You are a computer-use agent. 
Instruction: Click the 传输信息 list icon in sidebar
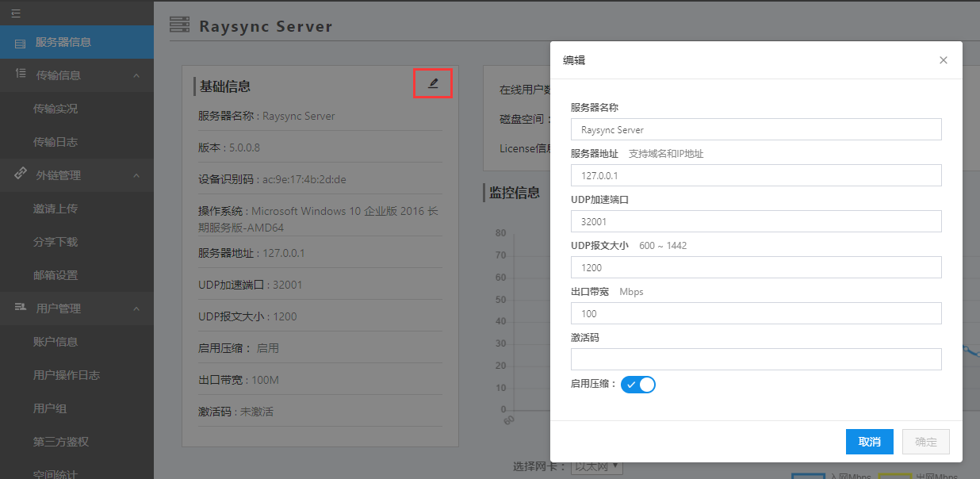coord(21,75)
